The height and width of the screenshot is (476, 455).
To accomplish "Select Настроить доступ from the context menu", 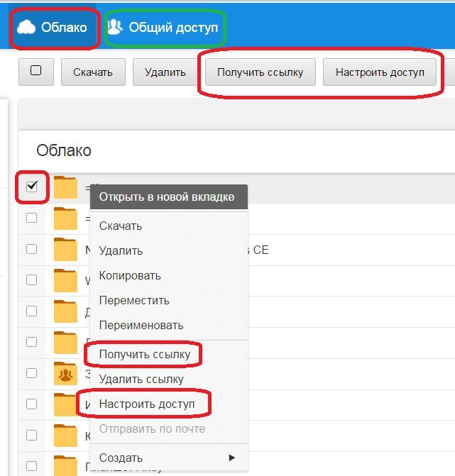I will coord(146,404).
